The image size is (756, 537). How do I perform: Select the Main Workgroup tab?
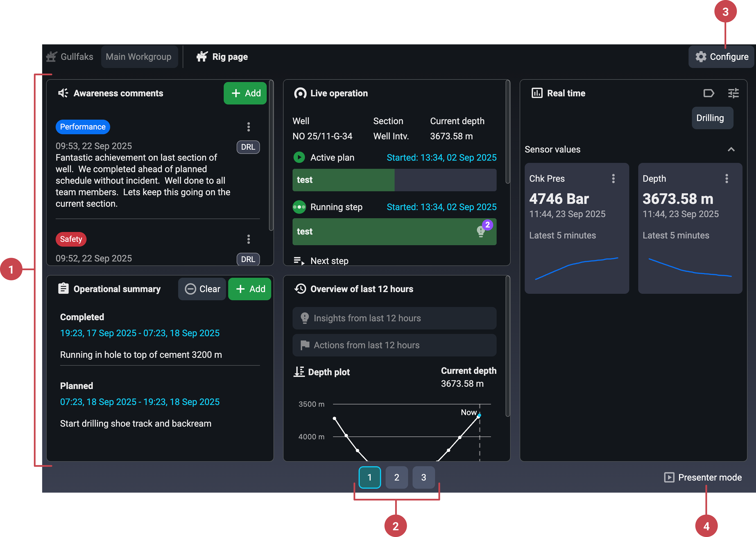139,57
